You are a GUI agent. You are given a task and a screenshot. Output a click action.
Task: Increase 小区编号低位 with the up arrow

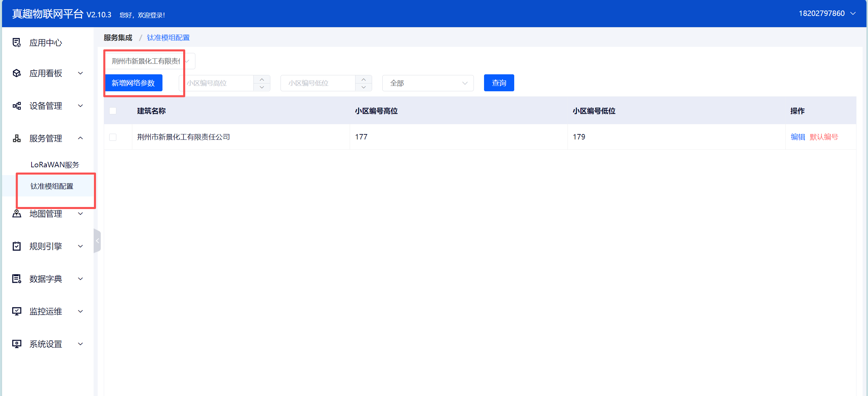(364, 79)
